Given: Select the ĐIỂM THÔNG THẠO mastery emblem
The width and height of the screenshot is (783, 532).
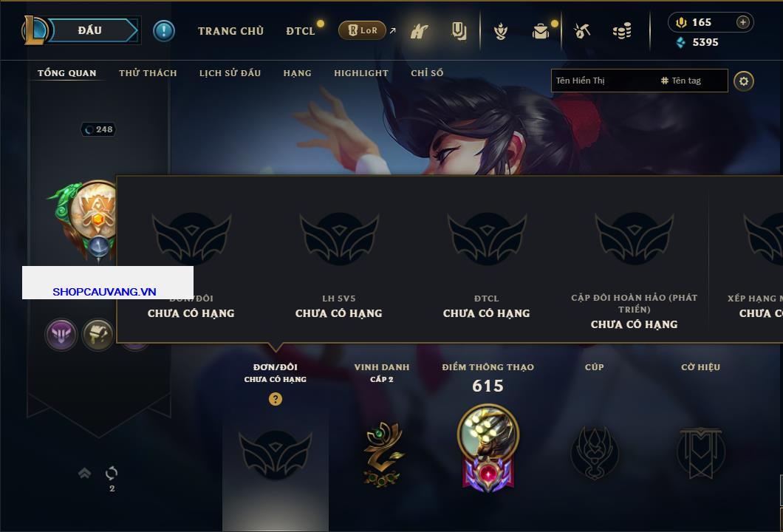Looking at the screenshot, I should (488, 448).
